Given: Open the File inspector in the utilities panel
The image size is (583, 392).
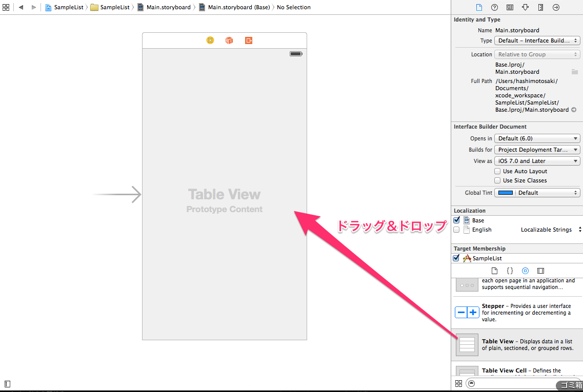Looking at the screenshot, I should tap(480, 7).
